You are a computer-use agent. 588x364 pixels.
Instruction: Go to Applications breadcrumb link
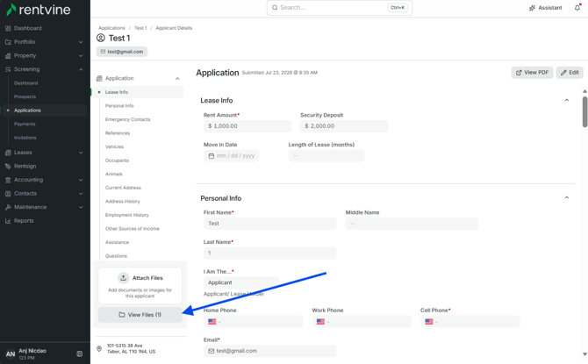(111, 28)
